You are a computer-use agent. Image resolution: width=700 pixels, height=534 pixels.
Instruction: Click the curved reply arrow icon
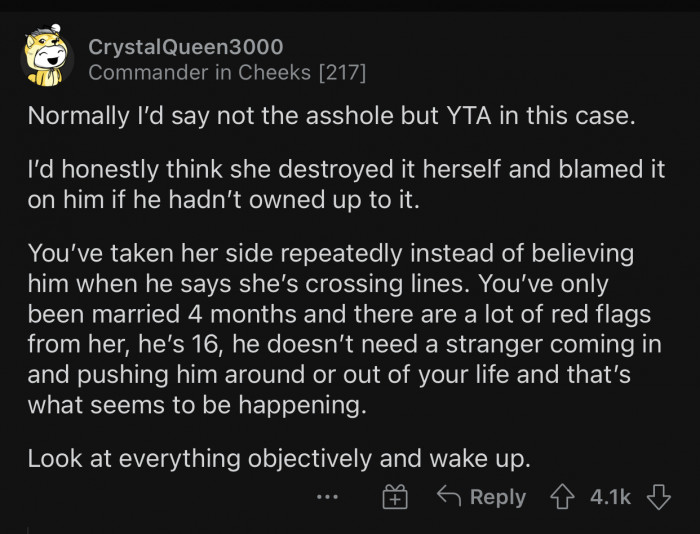[x=449, y=497]
